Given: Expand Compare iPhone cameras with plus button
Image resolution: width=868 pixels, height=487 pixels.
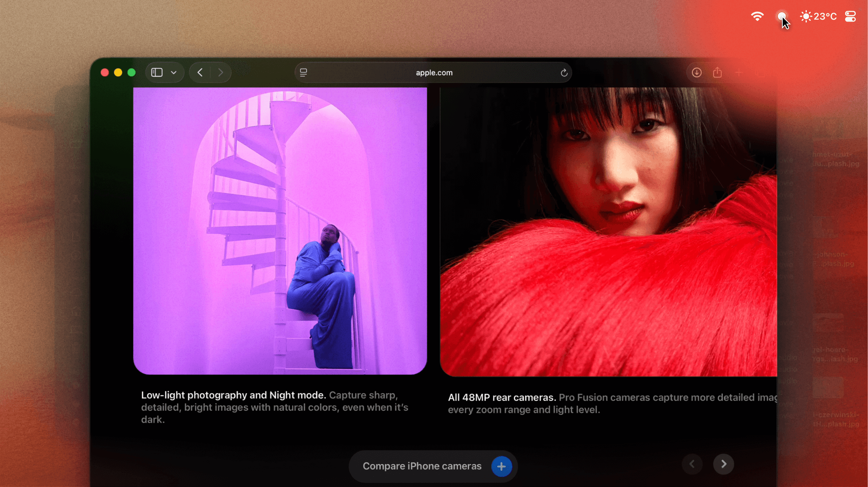Looking at the screenshot, I should pos(501,466).
